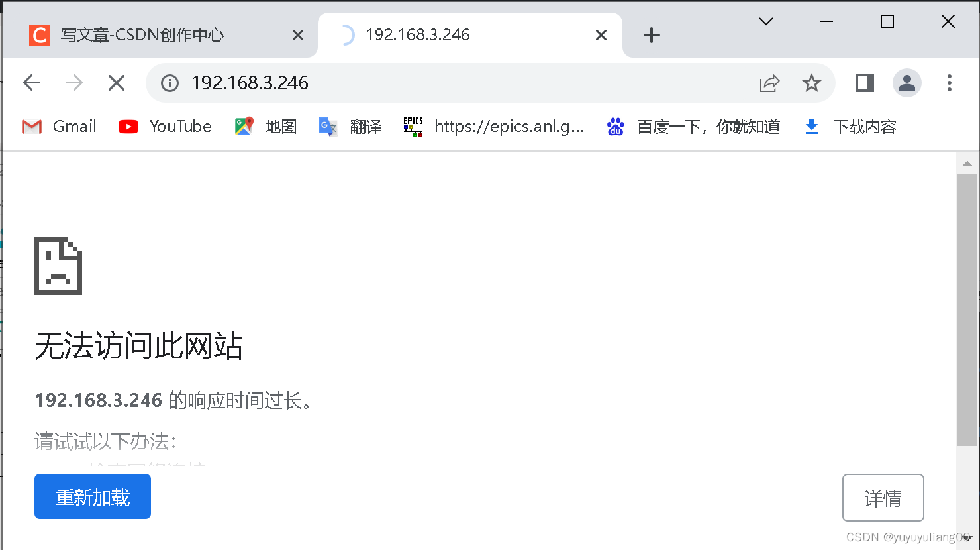The width and height of the screenshot is (980, 550).
Task: Click the 详情 details button
Action: 883,498
